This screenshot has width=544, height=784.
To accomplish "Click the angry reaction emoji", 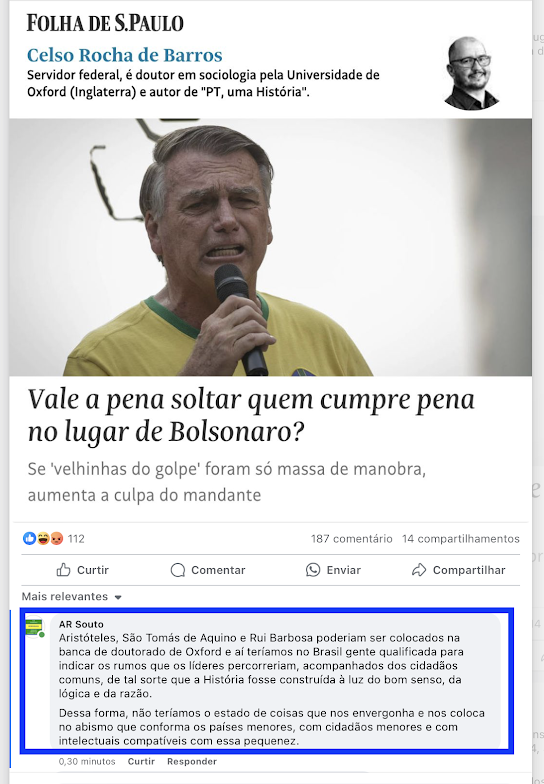I will tap(56, 538).
